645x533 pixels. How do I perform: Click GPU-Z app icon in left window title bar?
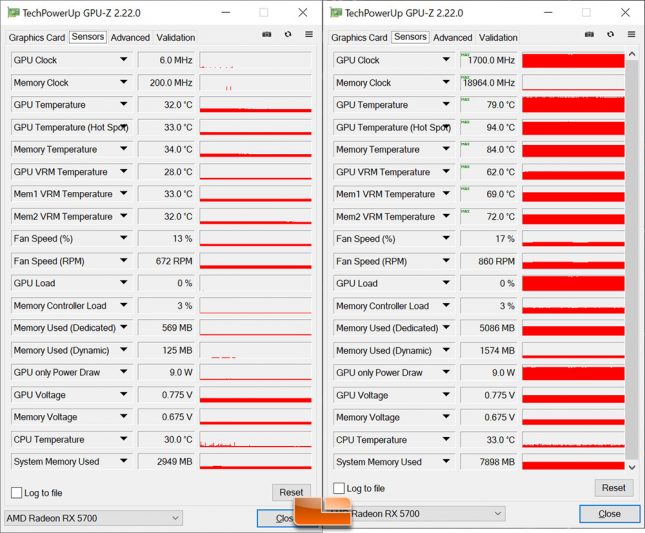[14, 13]
